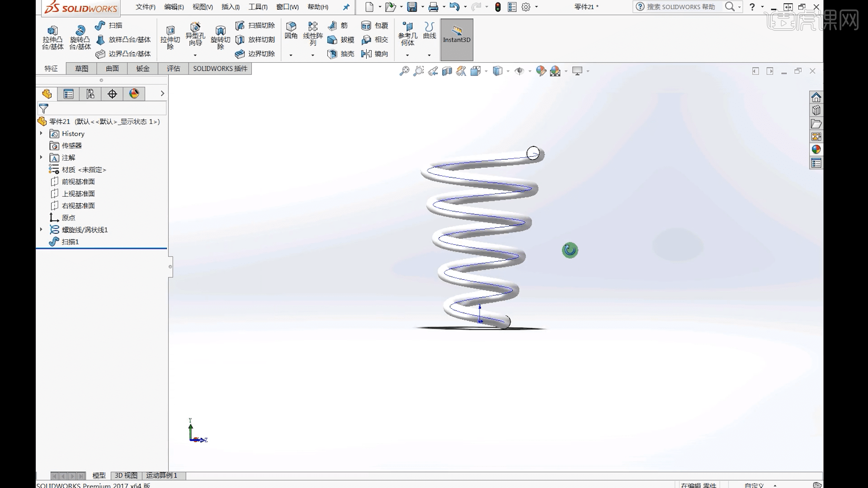
Task: Open the 曲线 (Curves) dropdown arrow
Action: 429,55
